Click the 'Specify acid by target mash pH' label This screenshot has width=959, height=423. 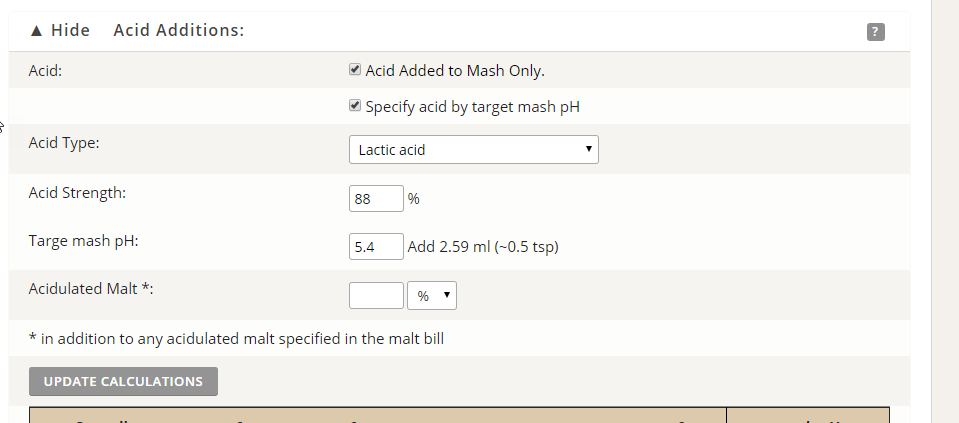click(x=472, y=106)
